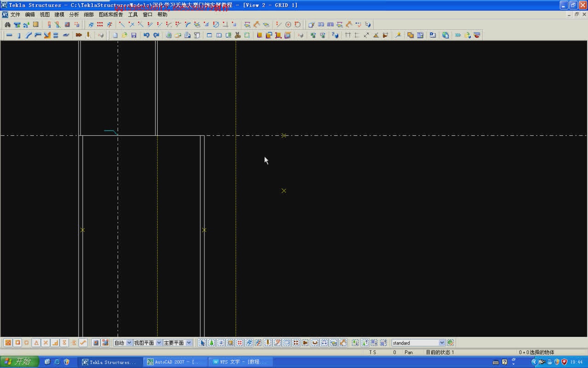
Task: Open the 工具 menu
Action: [x=133, y=15]
